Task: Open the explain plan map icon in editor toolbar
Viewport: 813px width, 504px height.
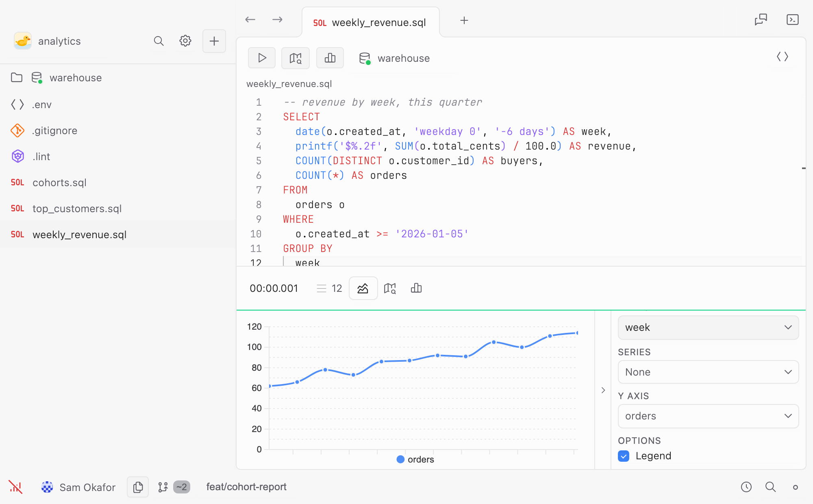Action: (x=296, y=58)
